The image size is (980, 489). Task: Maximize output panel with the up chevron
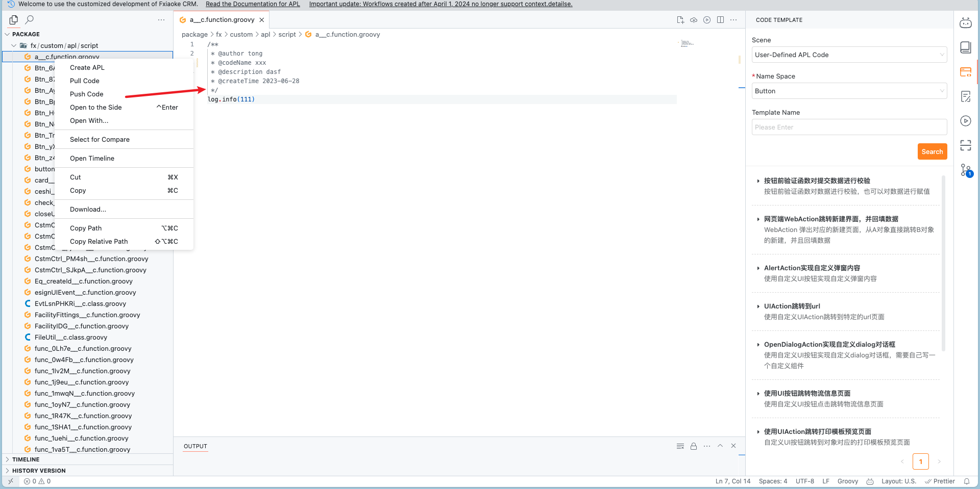[720, 446]
